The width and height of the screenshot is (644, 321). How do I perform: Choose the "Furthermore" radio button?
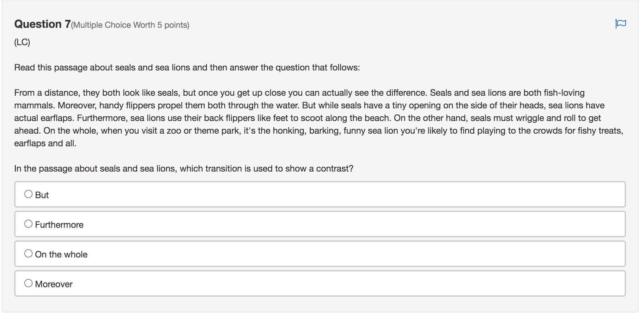point(28,224)
